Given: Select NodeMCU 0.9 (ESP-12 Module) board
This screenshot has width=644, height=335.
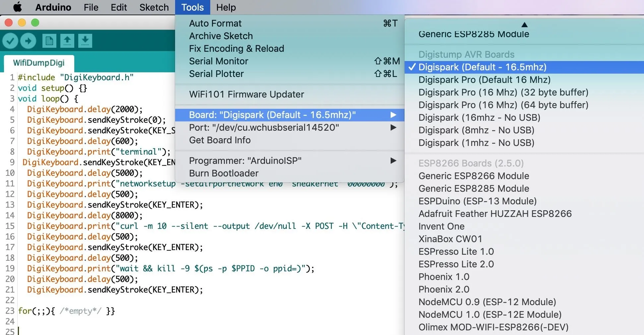Looking at the screenshot, I should click(x=524, y=302).
